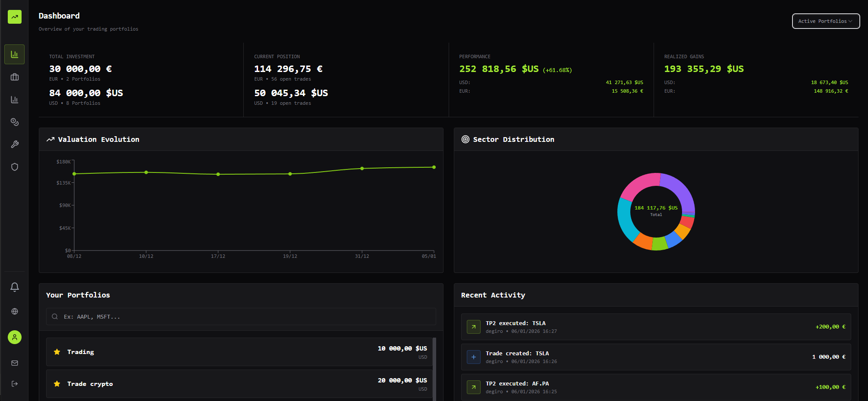Open the coins icon in sidebar
This screenshot has height=401, width=868.
click(15, 122)
